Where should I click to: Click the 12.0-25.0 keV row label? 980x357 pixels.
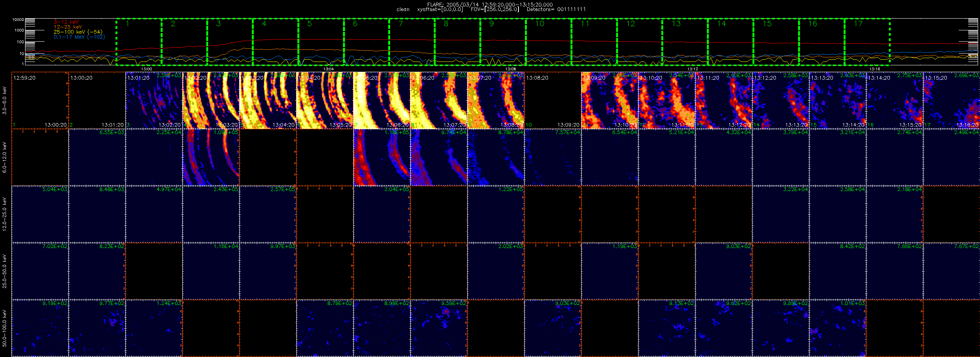coord(5,214)
